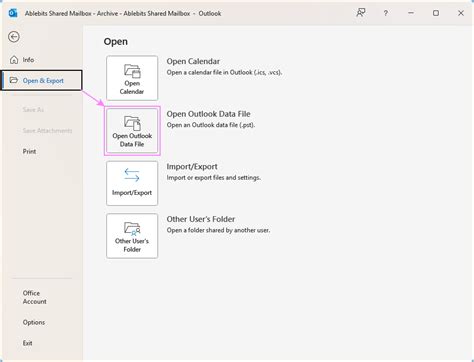Select the Open & Export menu item
Viewport: 474px width, 362px height.
(x=42, y=80)
